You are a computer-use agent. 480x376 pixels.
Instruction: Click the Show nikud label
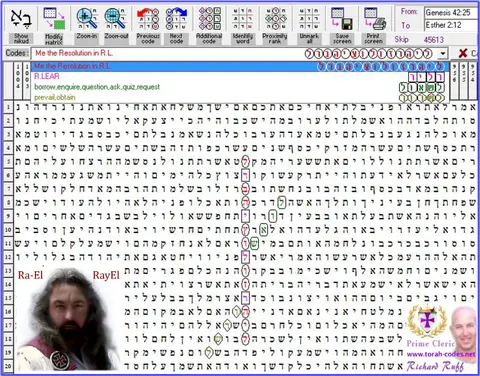21,38
